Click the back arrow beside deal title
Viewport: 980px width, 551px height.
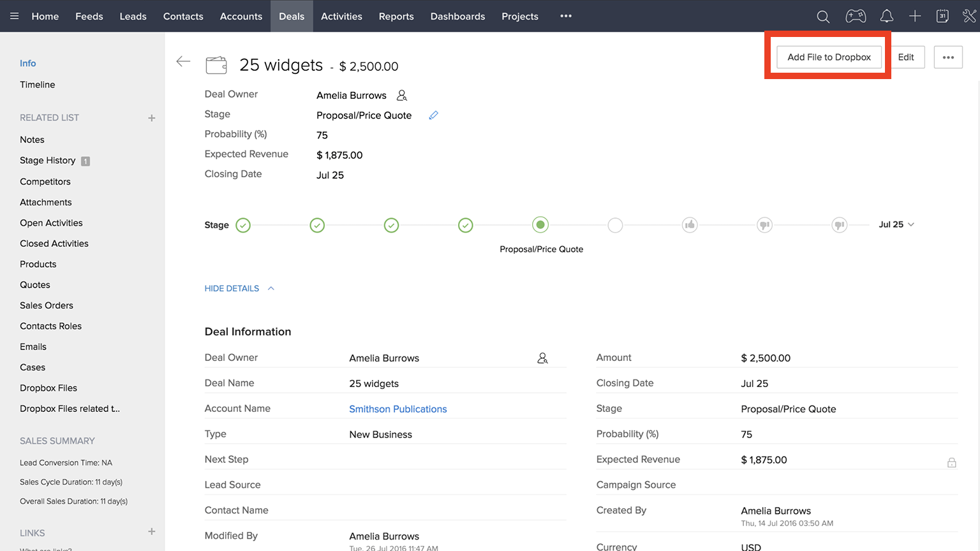(183, 61)
